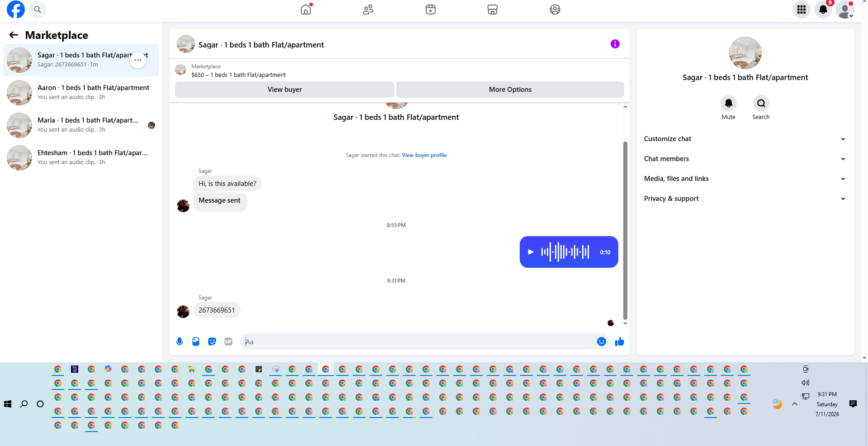Select the Ehtesham conversation
This screenshot has height=446, width=868.
(x=81, y=158)
